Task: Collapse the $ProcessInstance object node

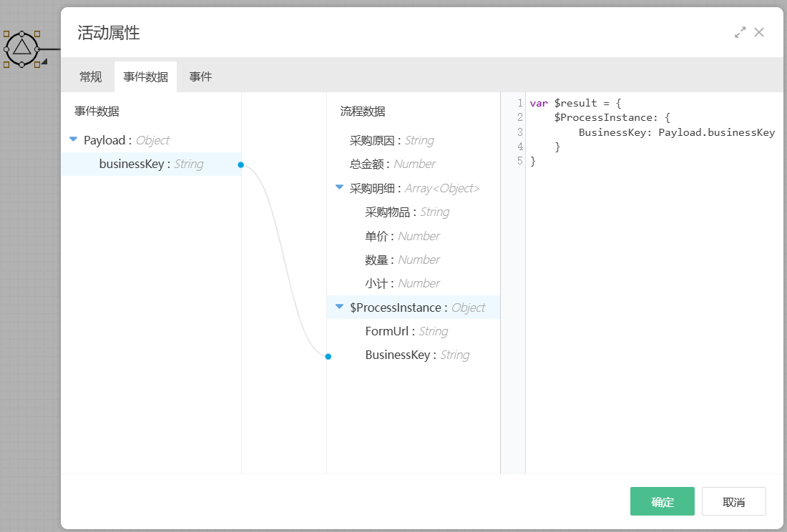Action: click(x=339, y=307)
